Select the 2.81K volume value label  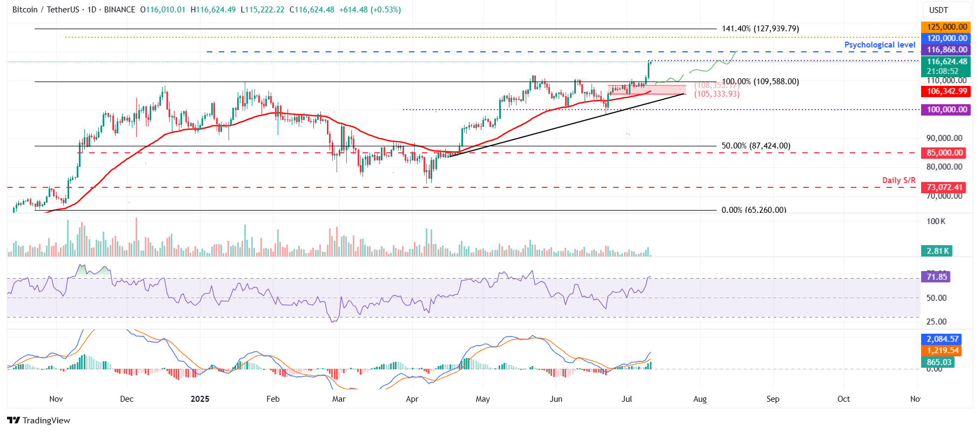937,251
